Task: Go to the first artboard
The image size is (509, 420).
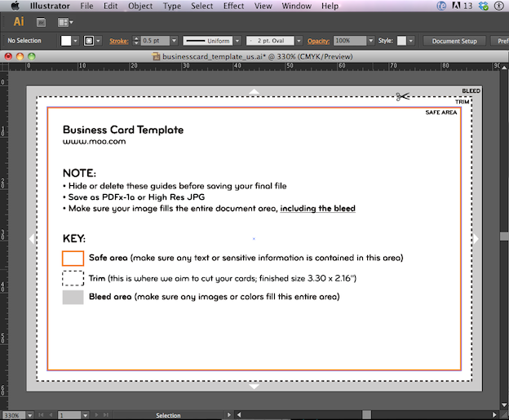Action: click(41, 415)
